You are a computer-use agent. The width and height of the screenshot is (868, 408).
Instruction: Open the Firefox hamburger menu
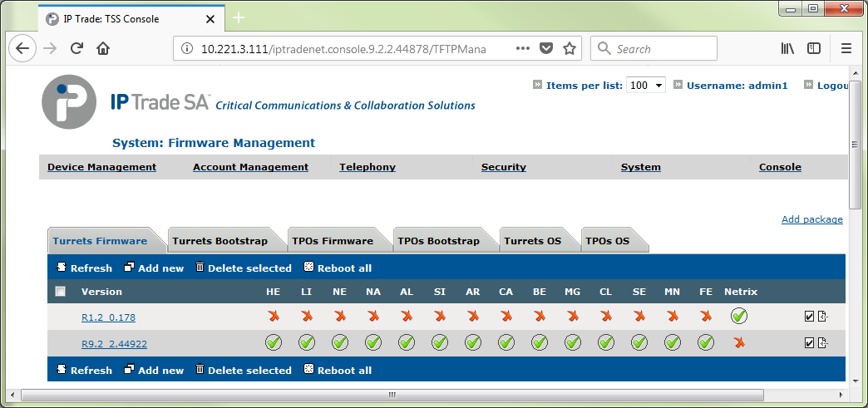[846, 49]
